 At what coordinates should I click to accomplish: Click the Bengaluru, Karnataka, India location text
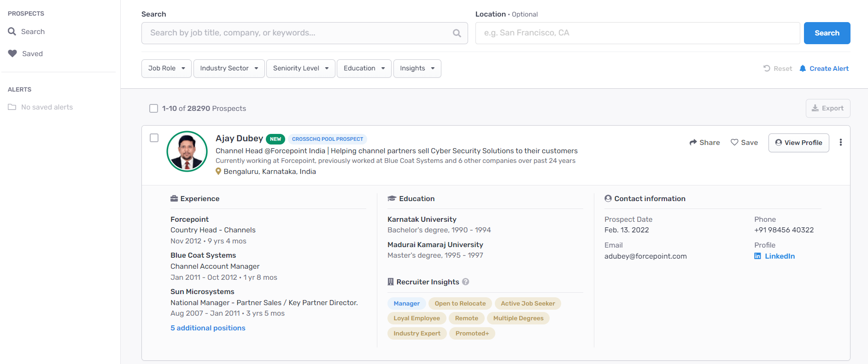[270, 172]
